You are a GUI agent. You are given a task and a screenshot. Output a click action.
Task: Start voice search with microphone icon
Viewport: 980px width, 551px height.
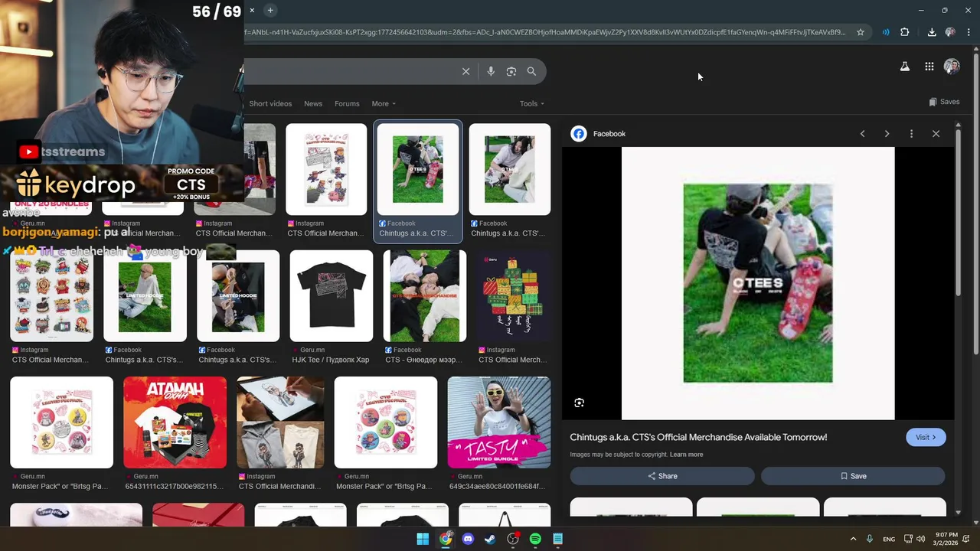[491, 71]
